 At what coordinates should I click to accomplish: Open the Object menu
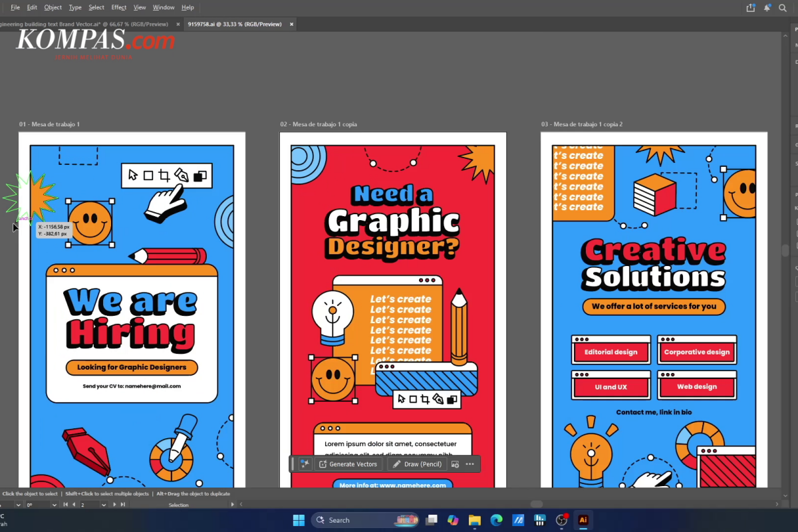[x=53, y=7]
